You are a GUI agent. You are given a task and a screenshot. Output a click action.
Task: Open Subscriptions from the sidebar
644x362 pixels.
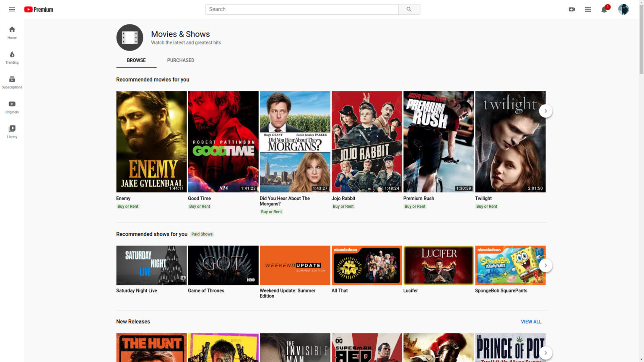[12, 81]
